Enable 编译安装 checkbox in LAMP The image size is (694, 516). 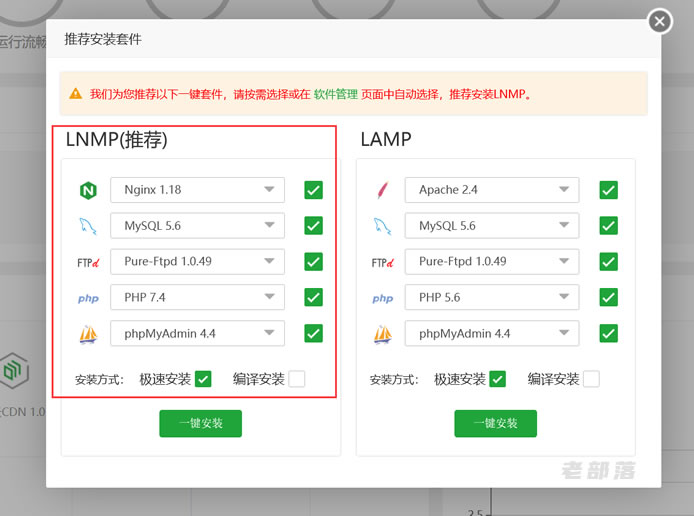591,379
